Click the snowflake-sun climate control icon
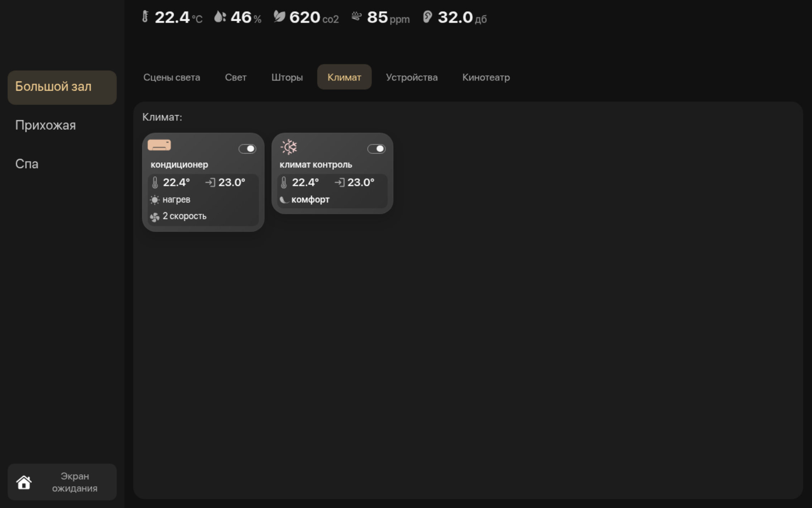This screenshot has width=812, height=508. point(289,147)
